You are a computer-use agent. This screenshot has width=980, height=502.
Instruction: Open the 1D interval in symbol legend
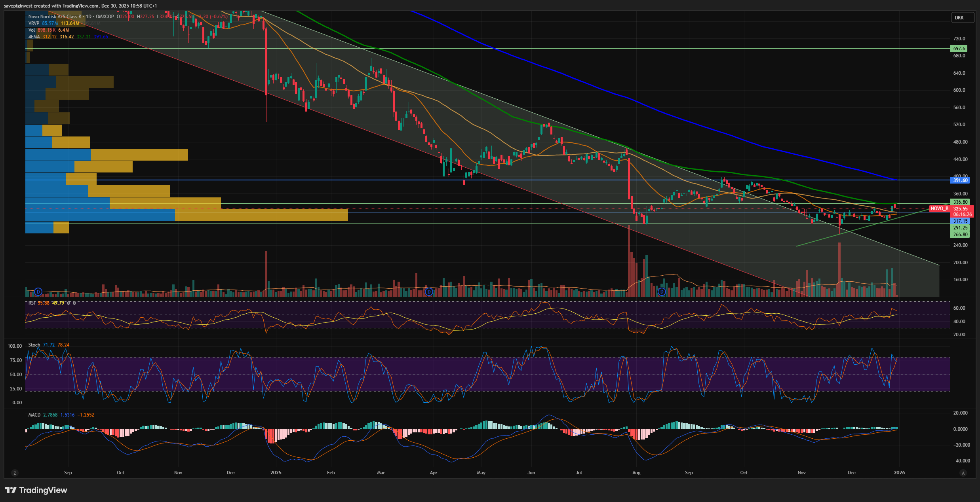[88, 17]
